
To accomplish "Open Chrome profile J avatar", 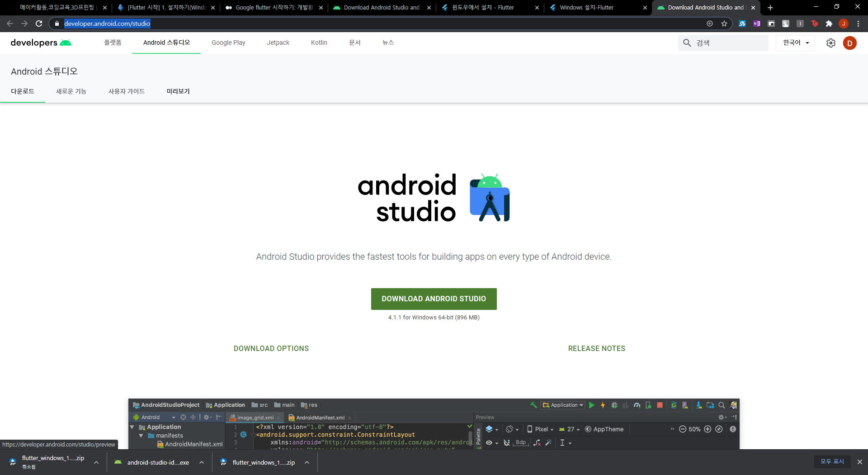I will click(x=844, y=24).
